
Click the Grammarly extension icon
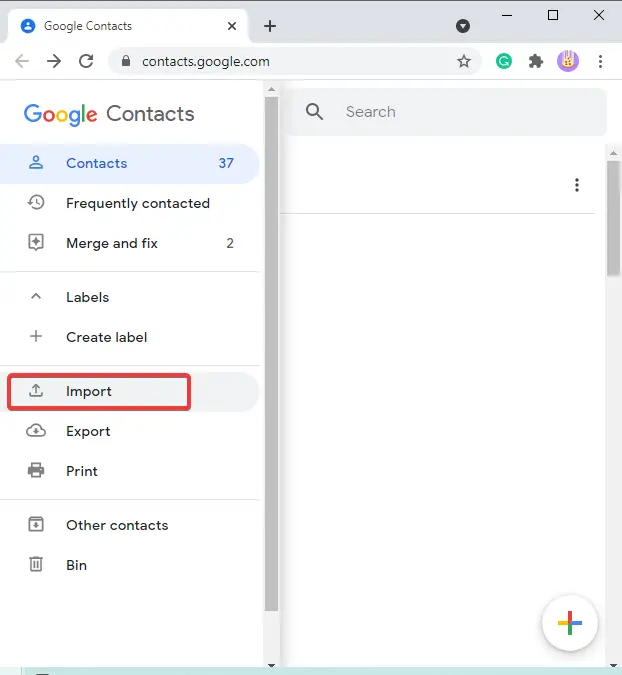[x=504, y=61]
